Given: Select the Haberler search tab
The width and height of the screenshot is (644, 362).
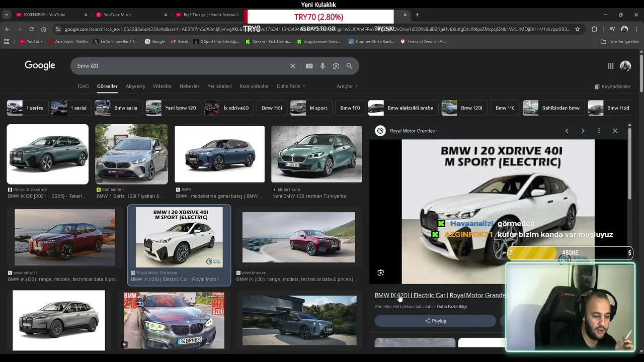Looking at the screenshot, I should 189,86.
